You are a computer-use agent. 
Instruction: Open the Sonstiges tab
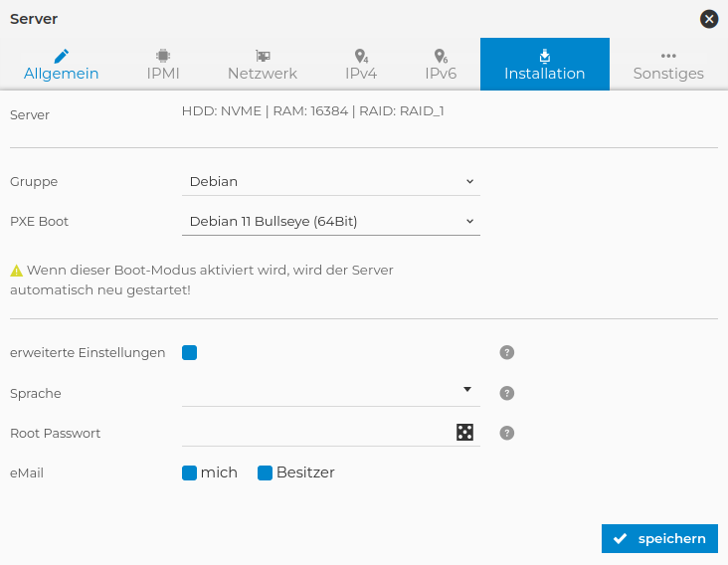[x=668, y=65]
